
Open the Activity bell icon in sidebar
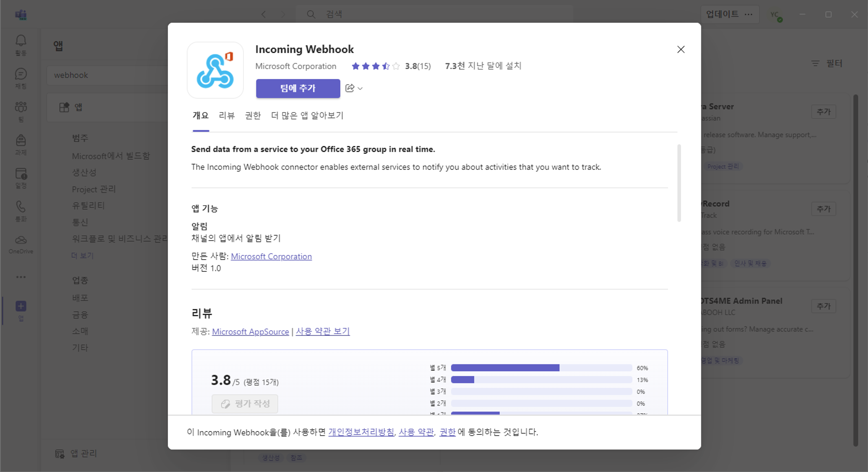coord(21,41)
